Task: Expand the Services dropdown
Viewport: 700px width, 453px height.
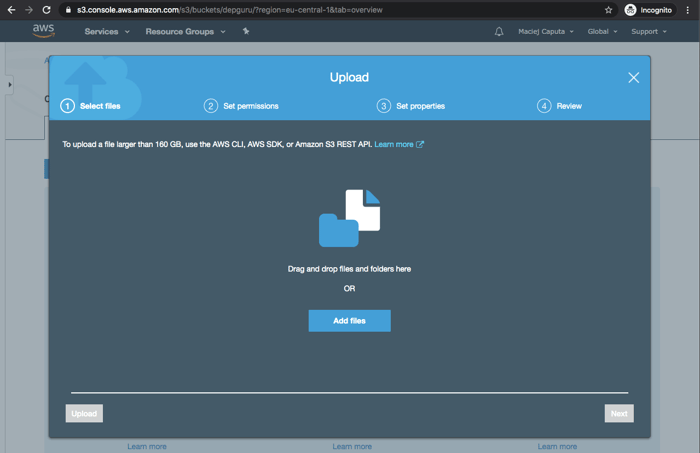Action: pyautogui.click(x=106, y=32)
